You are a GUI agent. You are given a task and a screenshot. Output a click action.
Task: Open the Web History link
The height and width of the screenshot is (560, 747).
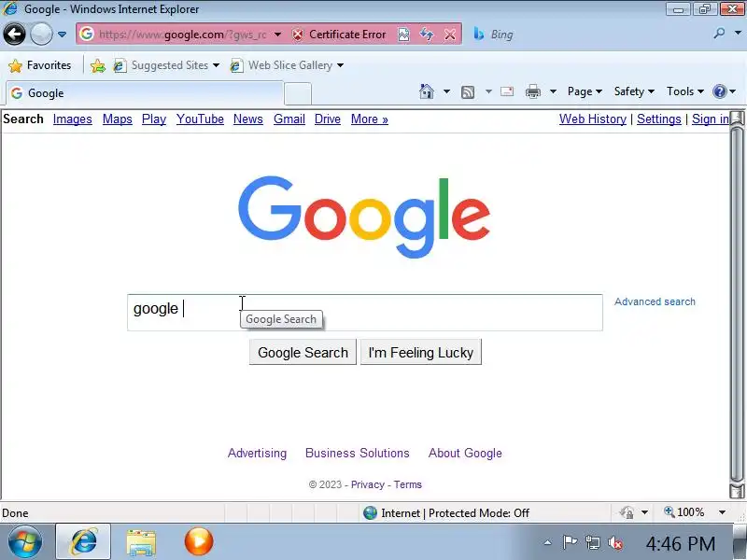point(593,119)
